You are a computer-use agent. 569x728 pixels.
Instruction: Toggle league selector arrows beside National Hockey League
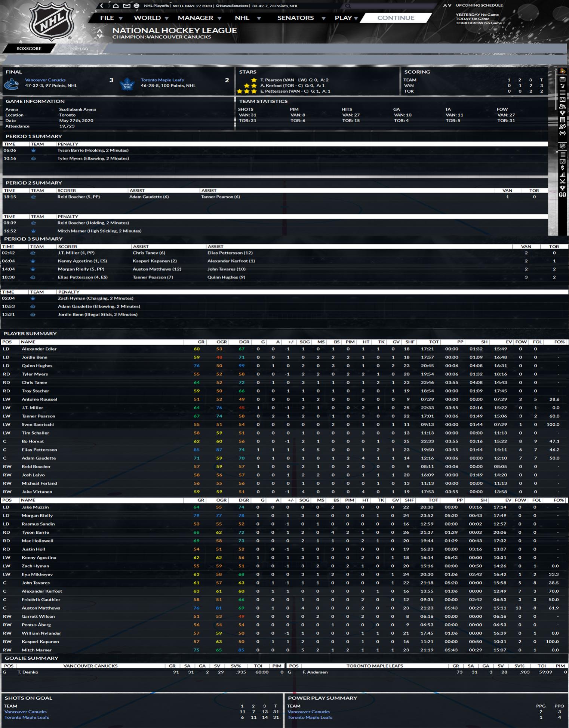(x=100, y=33)
